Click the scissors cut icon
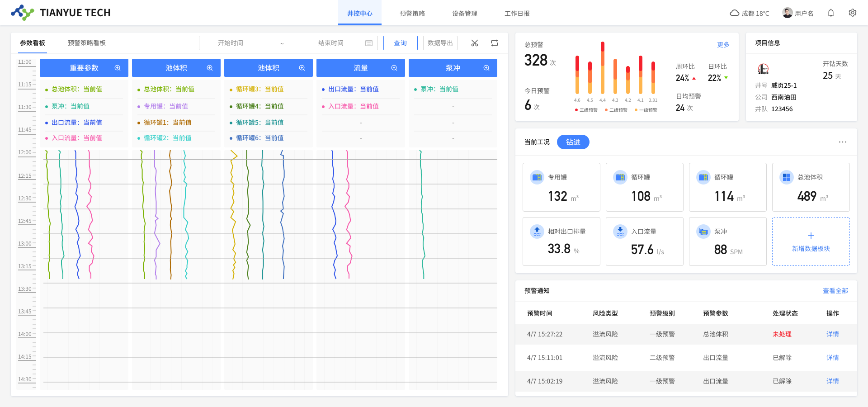This screenshot has height=407, width=868. click(x=475, y=43)
